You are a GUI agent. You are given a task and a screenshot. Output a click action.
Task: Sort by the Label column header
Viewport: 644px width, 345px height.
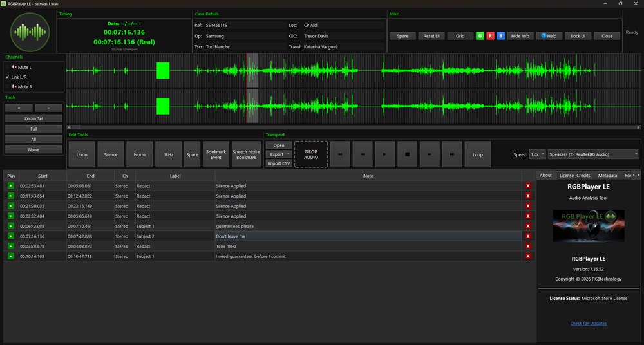(175, 176)
